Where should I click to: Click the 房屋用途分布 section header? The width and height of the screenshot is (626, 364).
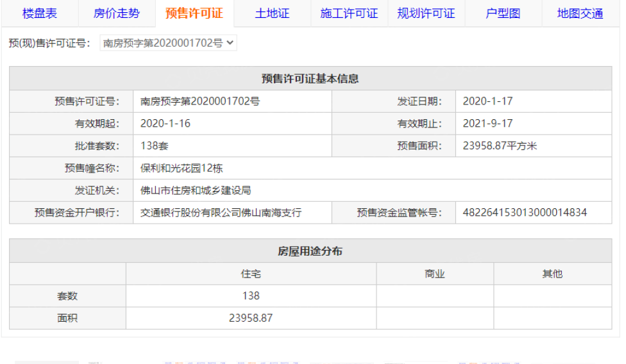point(310,251)
